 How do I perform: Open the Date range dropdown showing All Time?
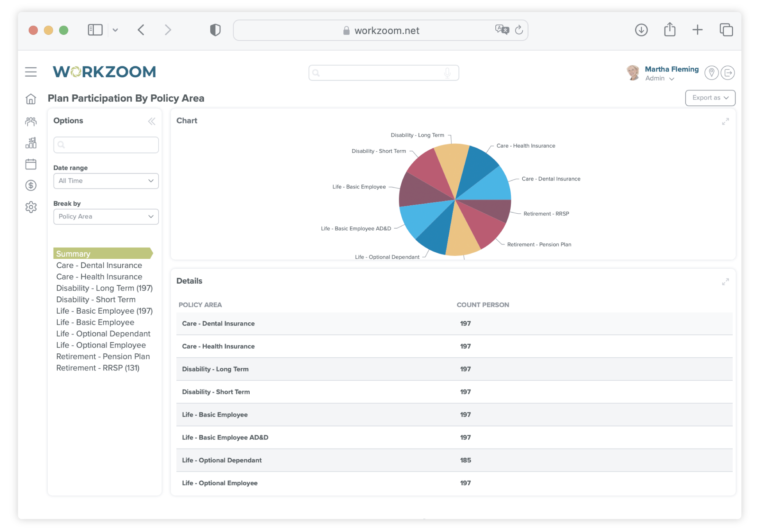coord(106,180)
